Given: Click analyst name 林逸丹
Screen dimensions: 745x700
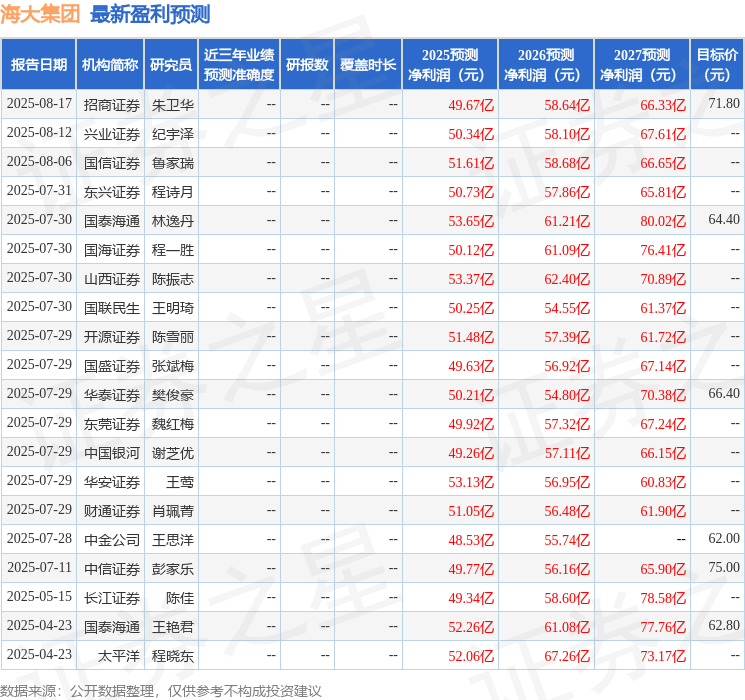Looking at the screenshot, I should 172,221.
